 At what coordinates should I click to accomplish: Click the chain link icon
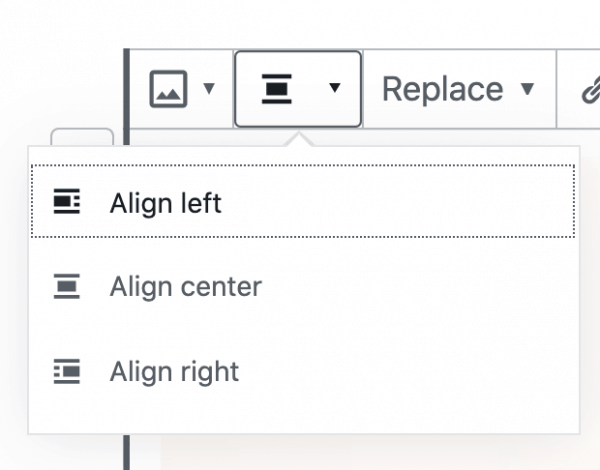(x=591, y=90)
